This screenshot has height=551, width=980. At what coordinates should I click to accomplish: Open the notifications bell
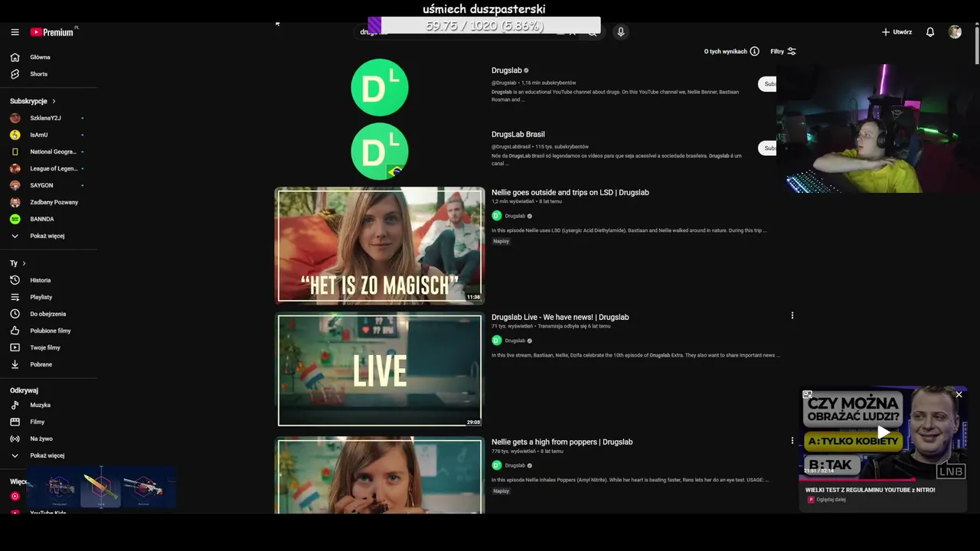pyautogui.click(x=930, y=32)
